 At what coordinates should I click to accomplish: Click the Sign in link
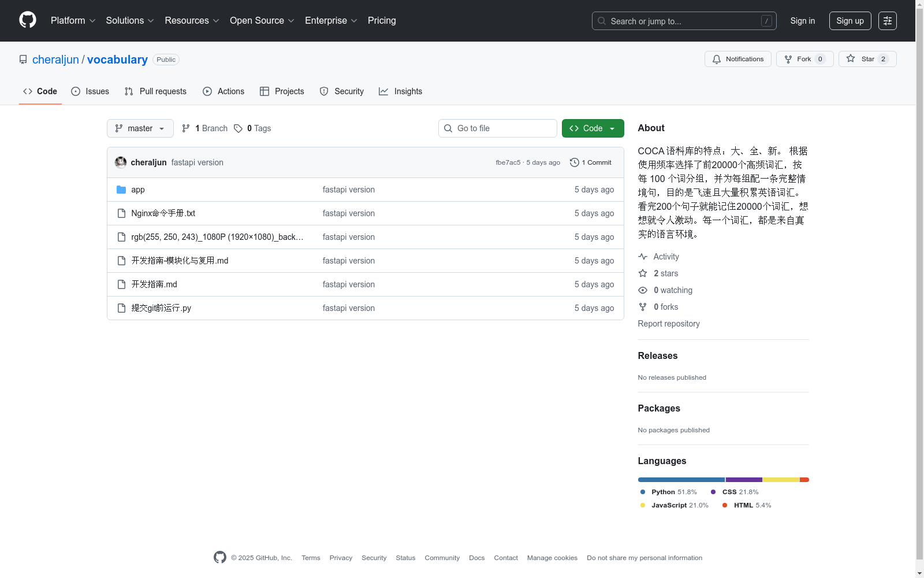pyautogui.click(x=803, y=21)
